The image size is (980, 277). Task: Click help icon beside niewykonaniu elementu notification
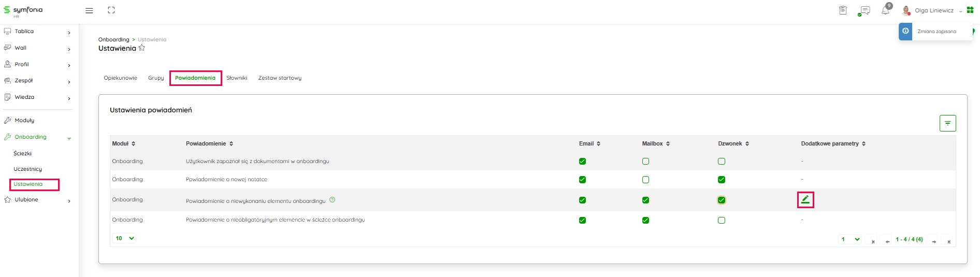coord(333,200)
